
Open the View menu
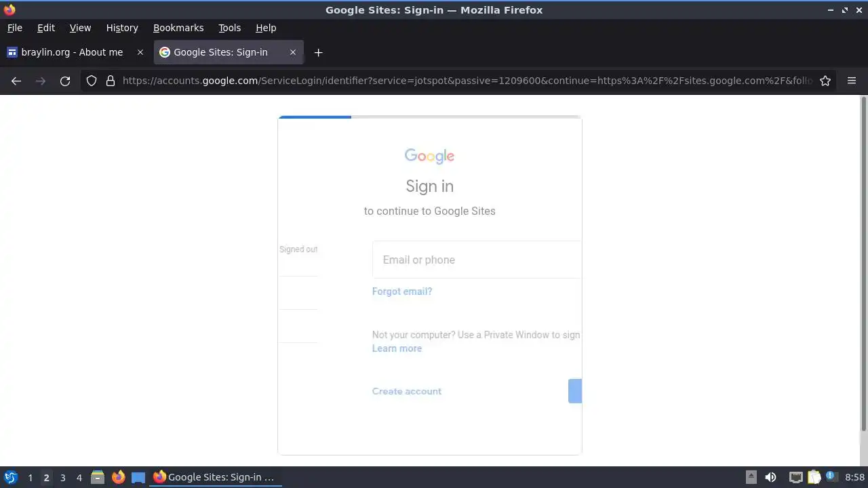(x=80, y=28)
